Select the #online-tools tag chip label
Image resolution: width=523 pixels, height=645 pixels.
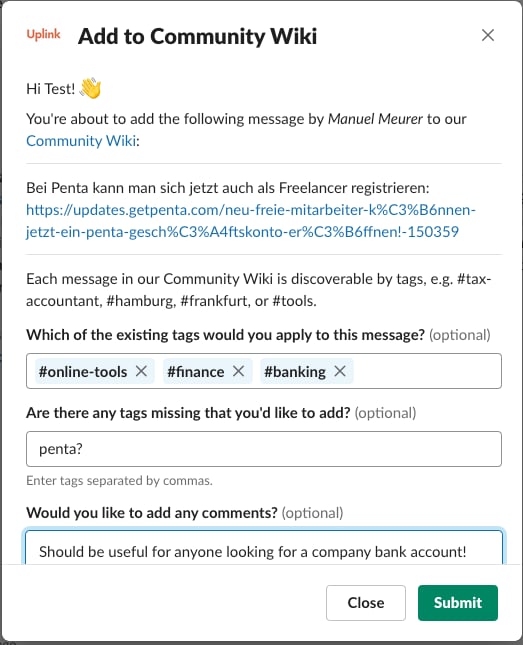(83, 371)
